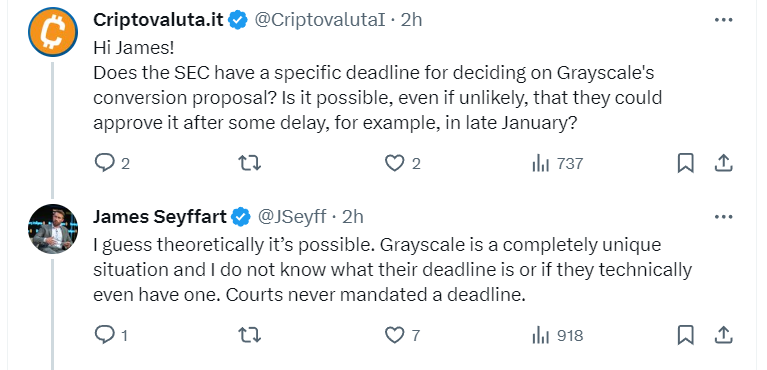Share James Seyffart's tweet

click(x=723, y=335)
